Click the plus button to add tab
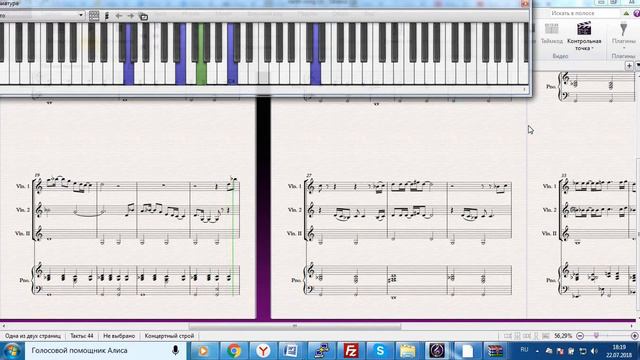The width and height of the screenshot is (640, 360). pyautogui.click(x=629, y=66)
